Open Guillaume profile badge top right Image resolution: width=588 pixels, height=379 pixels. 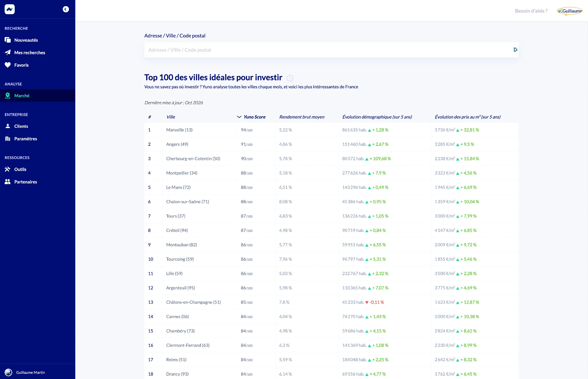coord(570,11)
